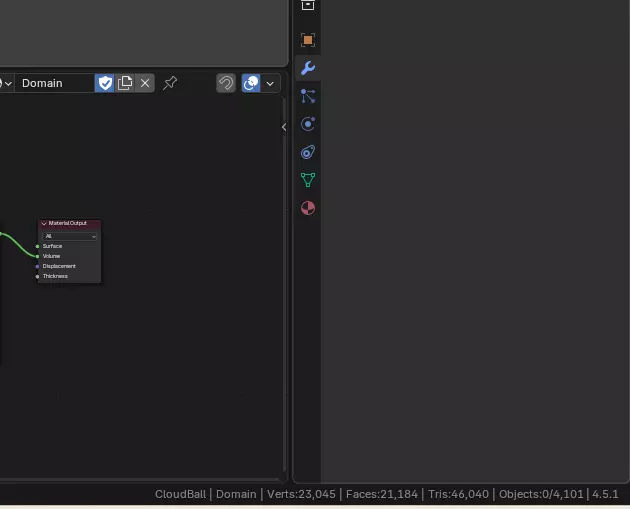Click the Surface input socket
630x509 pixels.
37,246
